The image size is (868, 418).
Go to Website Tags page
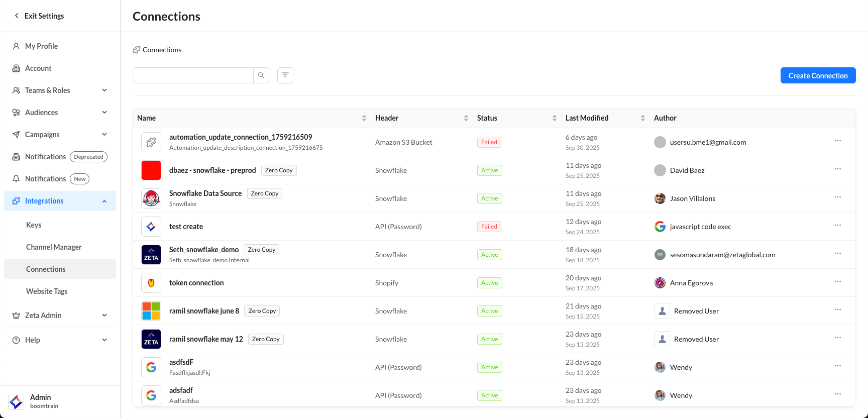tap(47, 291)
